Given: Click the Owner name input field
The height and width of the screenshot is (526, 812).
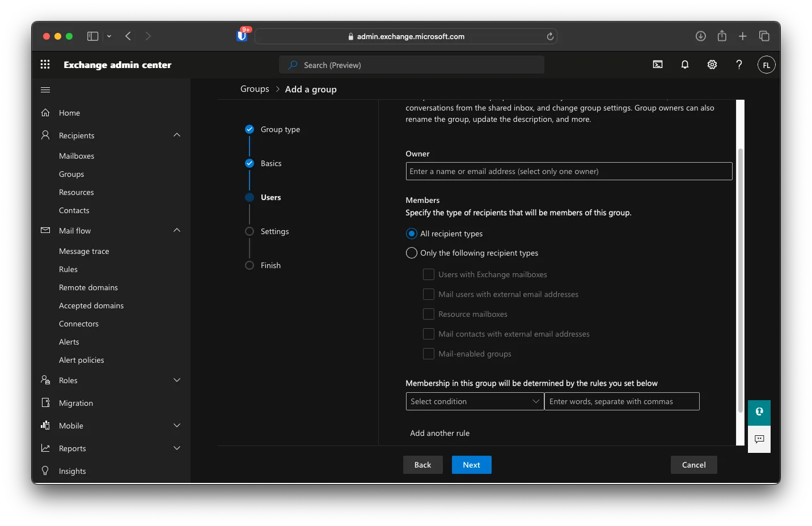Looking at the screenshot, I should (x=569, y=171).
